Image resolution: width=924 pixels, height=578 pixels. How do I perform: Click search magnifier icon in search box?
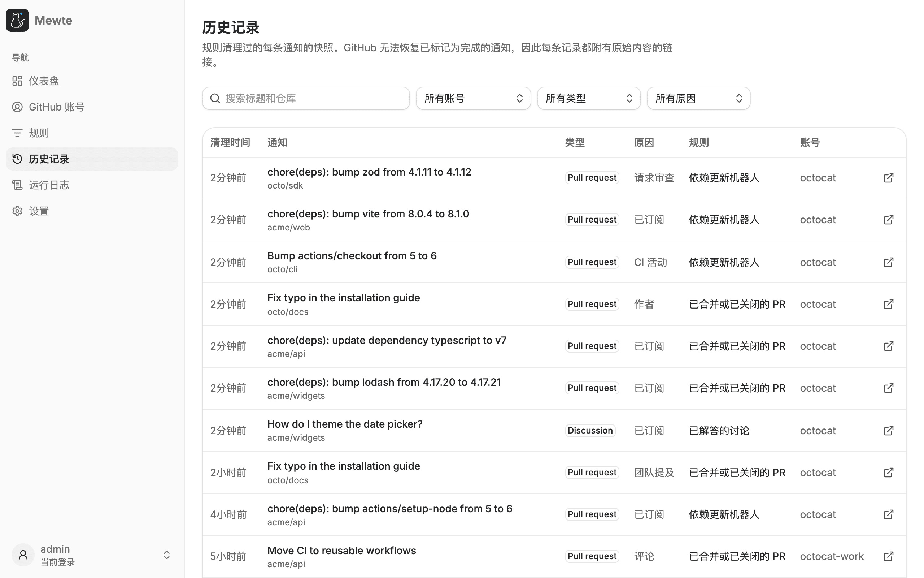tap(215, 98)
